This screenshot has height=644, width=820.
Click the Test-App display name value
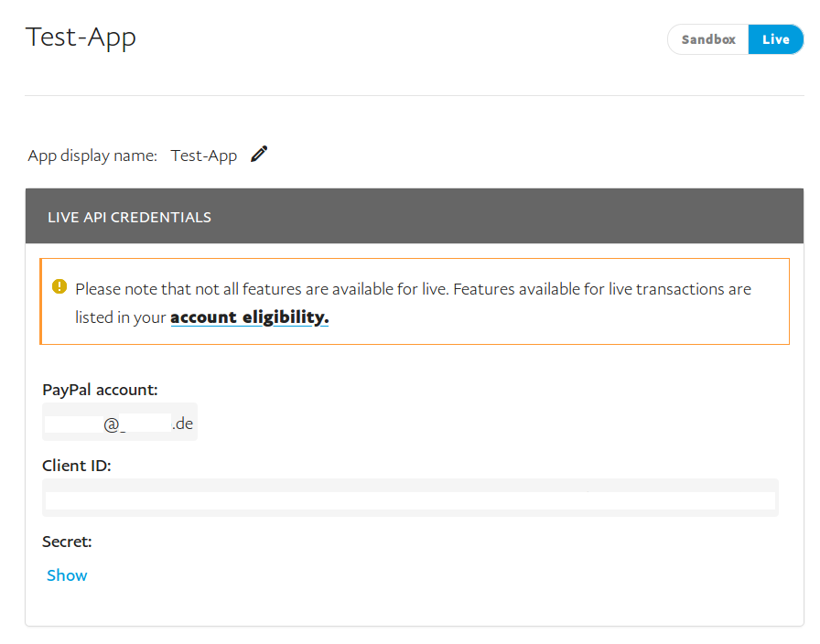pyautogui.click(x=203, y=156)
